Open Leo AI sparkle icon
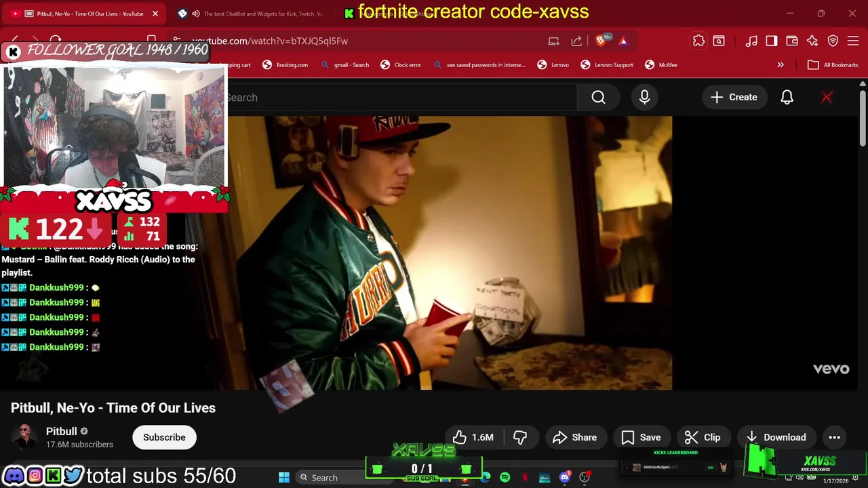The height and width of the screenshot is (488, 868). pos(812,41)
